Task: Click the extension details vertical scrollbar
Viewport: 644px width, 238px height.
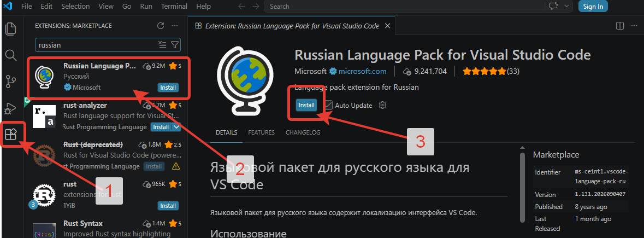Action: (522, 187)
